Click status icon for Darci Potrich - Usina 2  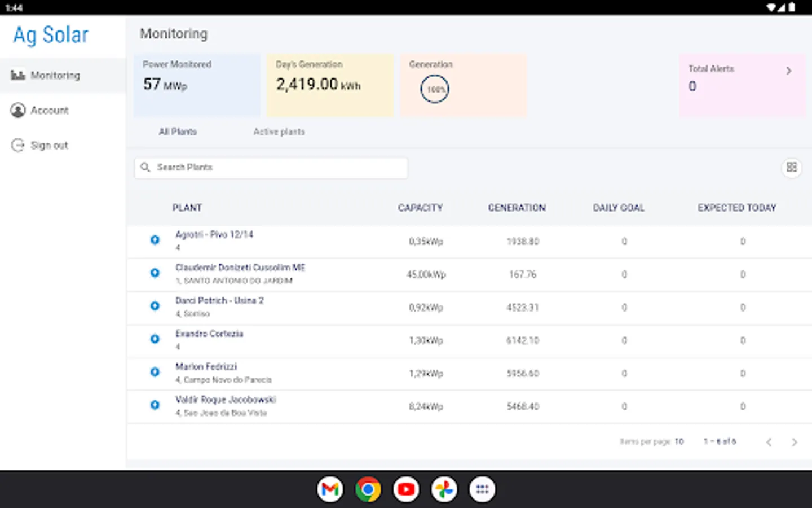point(155,306)
